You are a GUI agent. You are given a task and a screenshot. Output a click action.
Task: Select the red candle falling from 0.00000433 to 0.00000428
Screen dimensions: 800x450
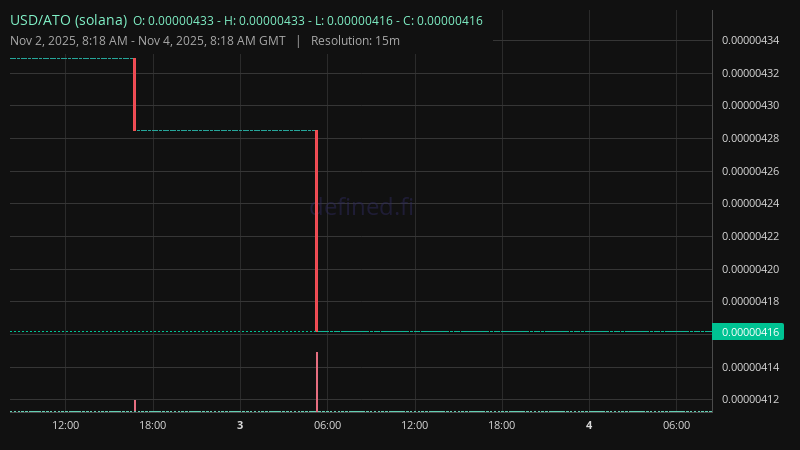[135, 94]
